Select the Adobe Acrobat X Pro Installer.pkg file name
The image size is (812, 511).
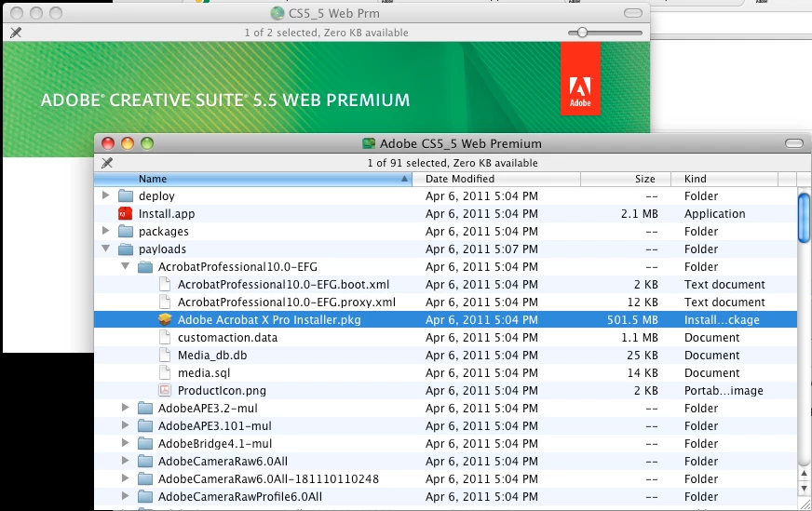click(x=269, y=320)
